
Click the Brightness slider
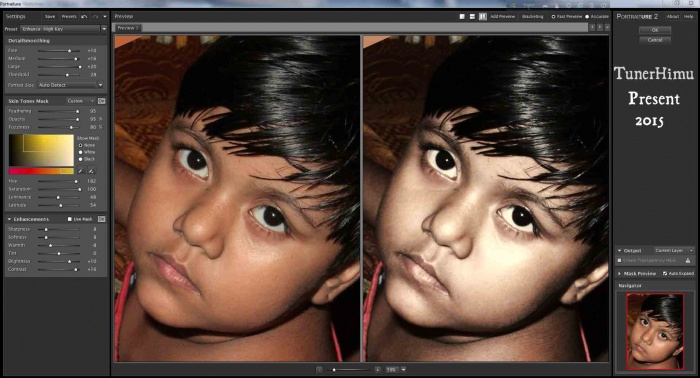(59, 262)
